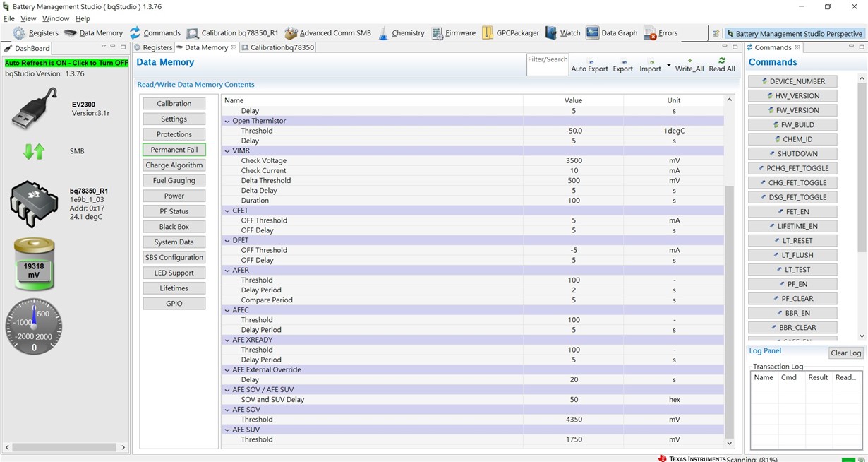This screenshot has width=868, height=462.
Task: Open the Charge Algorithm category
Action: point(174,165)
